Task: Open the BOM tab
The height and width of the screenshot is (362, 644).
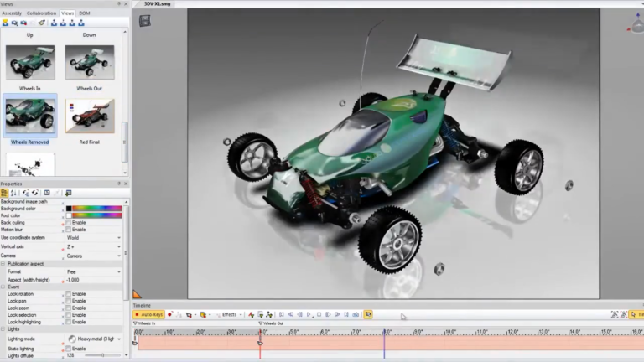Action: click(85, 13)
